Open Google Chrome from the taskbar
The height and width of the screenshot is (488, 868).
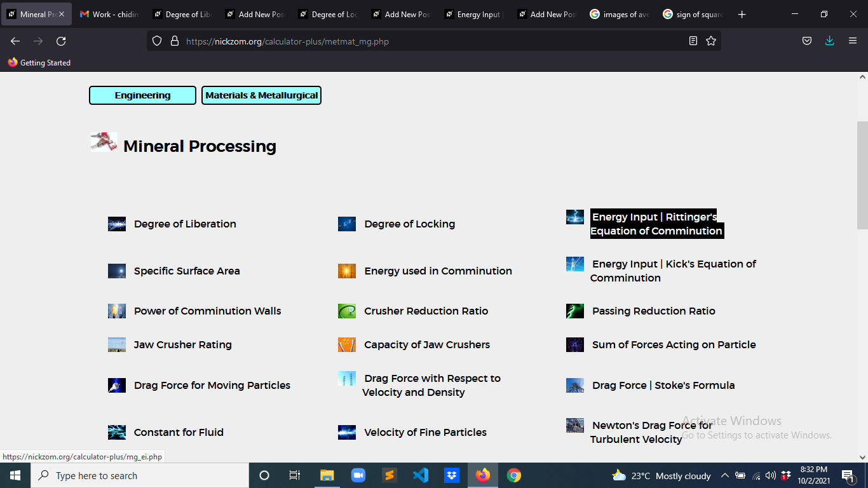514,475
